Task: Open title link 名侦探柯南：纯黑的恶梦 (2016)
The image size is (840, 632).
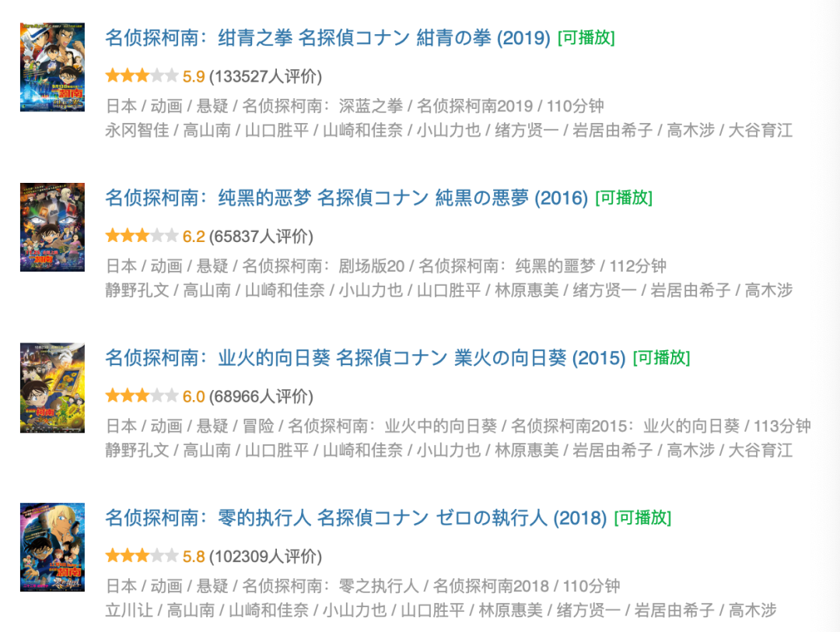Action: 347,198
